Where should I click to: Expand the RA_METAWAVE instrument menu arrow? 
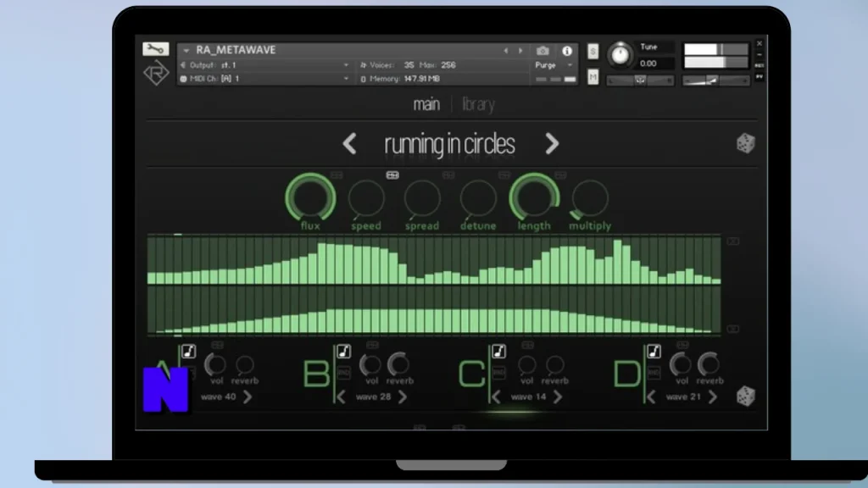pyautogui.click(x=186, y=50)
